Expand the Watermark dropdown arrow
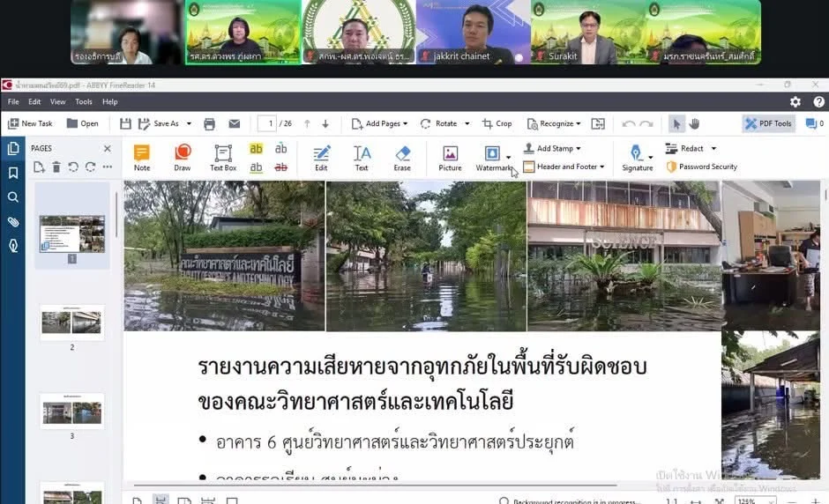The width and height of the screenshot is (829, 504). click(508, 157)
